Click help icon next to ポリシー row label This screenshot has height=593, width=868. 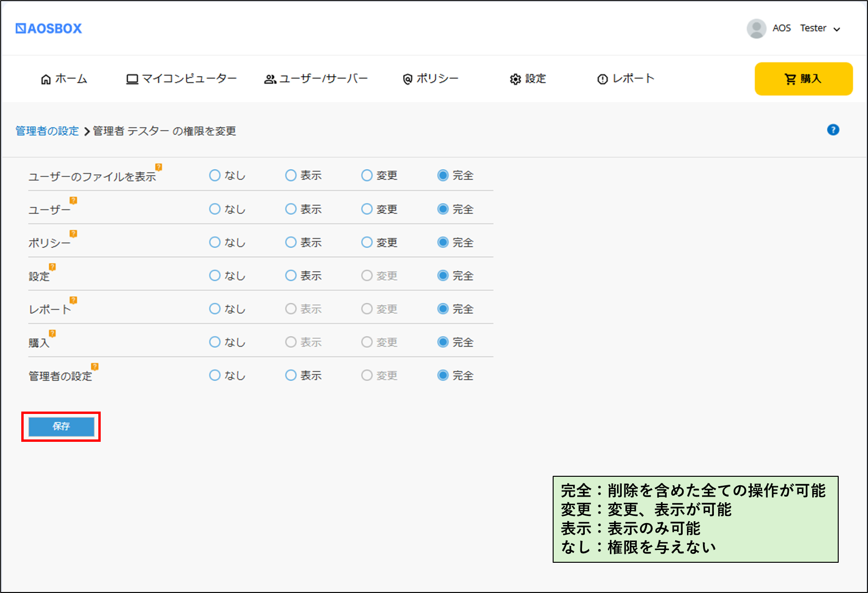point(73,233)
